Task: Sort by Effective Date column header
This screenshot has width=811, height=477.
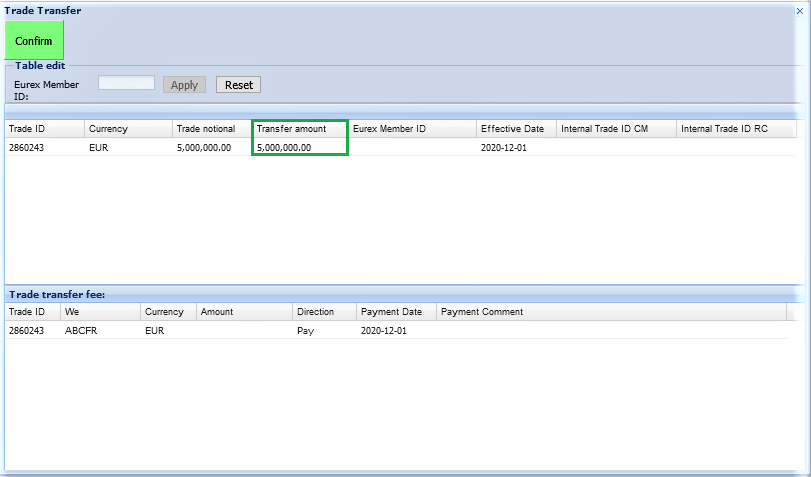Action: (x=515, y=129)
